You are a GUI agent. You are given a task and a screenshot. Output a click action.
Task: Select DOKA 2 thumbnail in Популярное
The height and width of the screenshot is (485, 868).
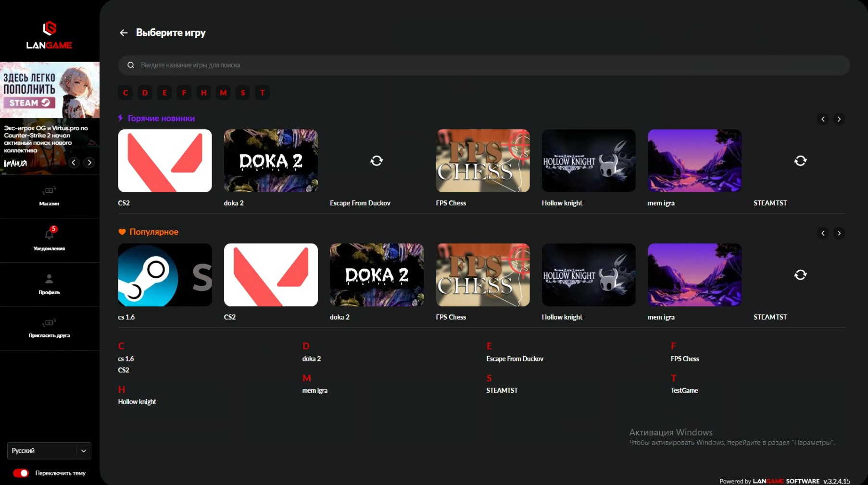click(377, 274)
